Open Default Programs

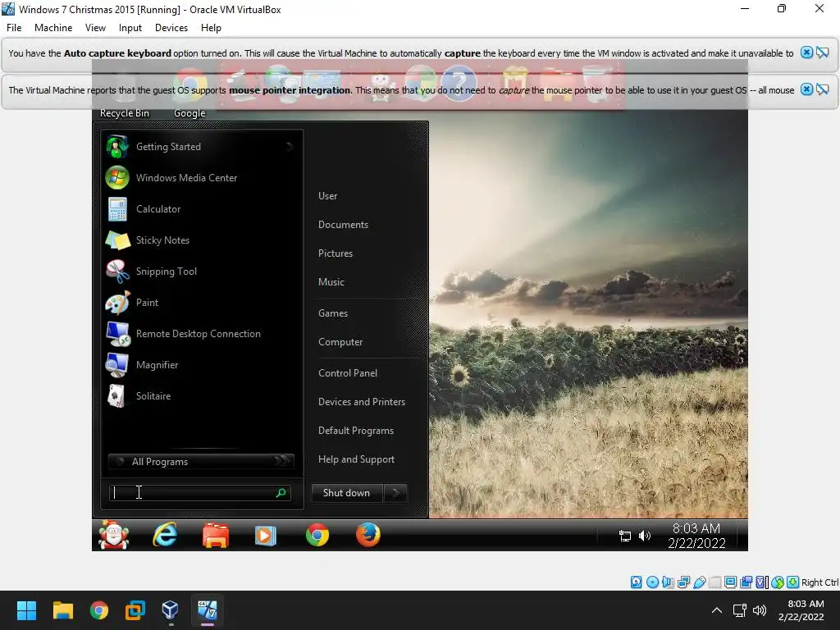click(x=356, y=431)
